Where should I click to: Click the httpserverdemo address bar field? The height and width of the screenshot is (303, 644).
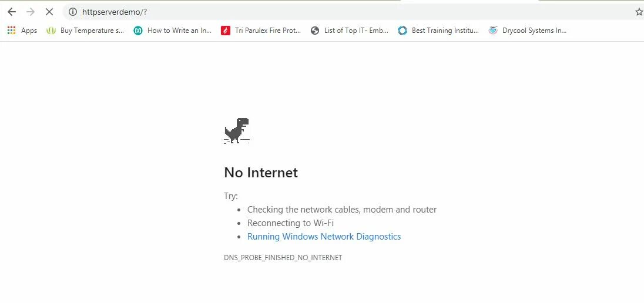pyautogui.click(x=349, y=12)
